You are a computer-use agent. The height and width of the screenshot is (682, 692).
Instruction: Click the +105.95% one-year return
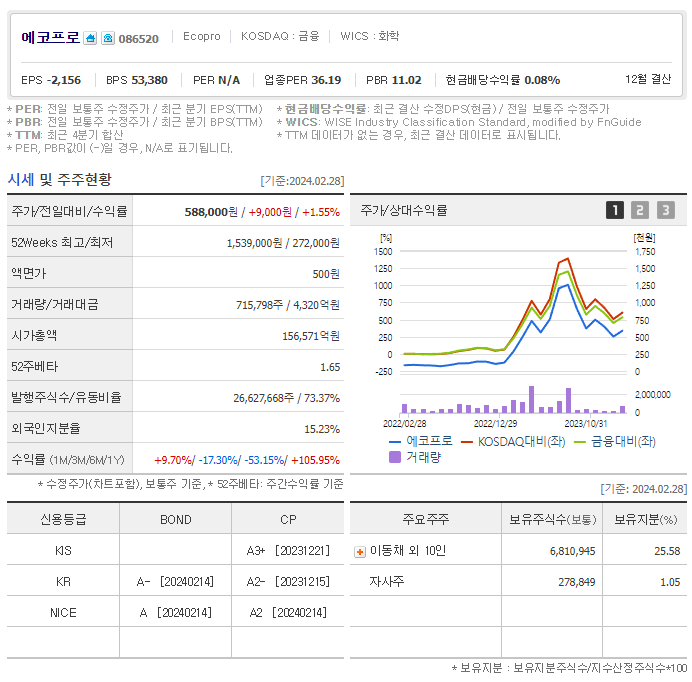315,460
